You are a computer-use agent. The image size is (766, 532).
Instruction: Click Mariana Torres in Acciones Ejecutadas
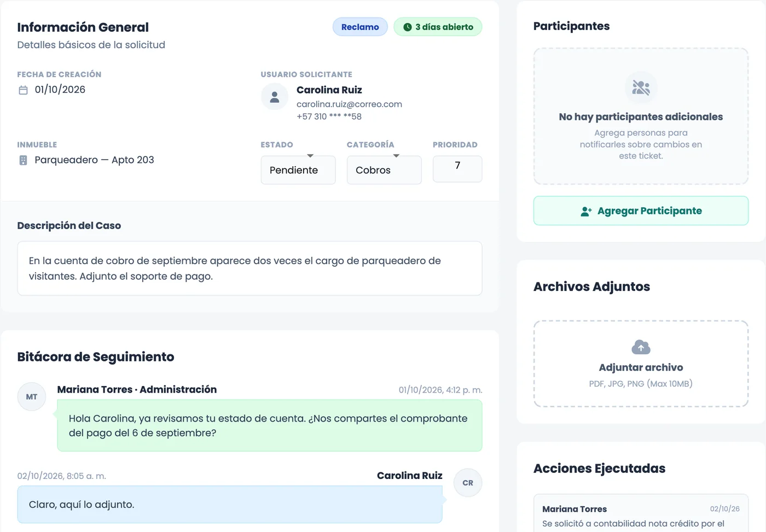(574, 509)
